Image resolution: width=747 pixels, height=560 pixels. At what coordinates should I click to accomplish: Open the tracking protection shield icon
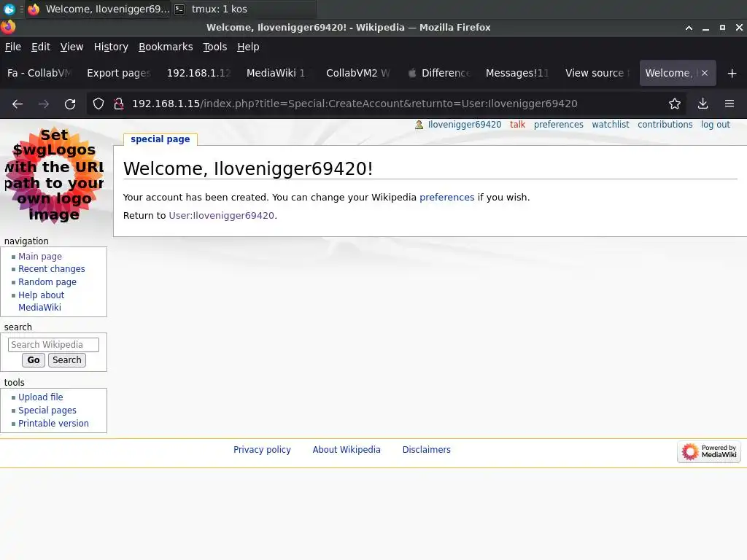coord(98,104)
